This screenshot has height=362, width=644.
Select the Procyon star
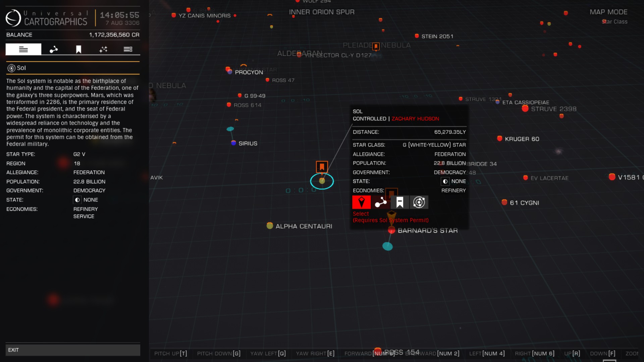(229, 71)
